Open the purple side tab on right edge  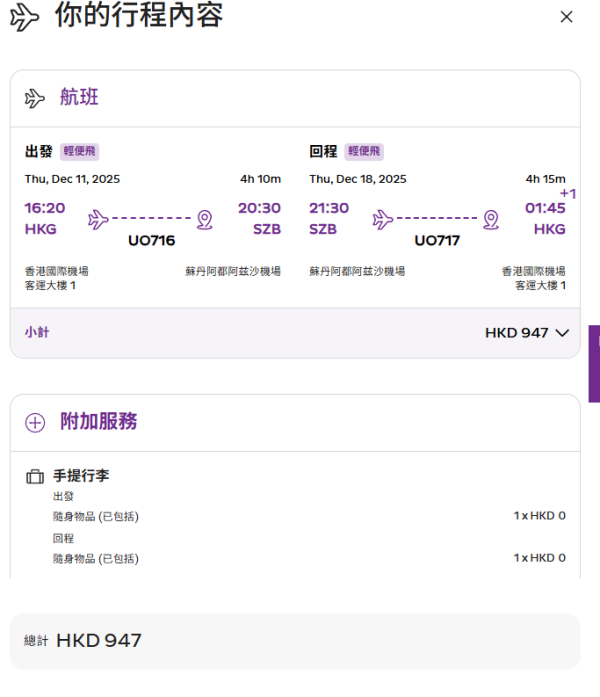(x=594, y=364)
